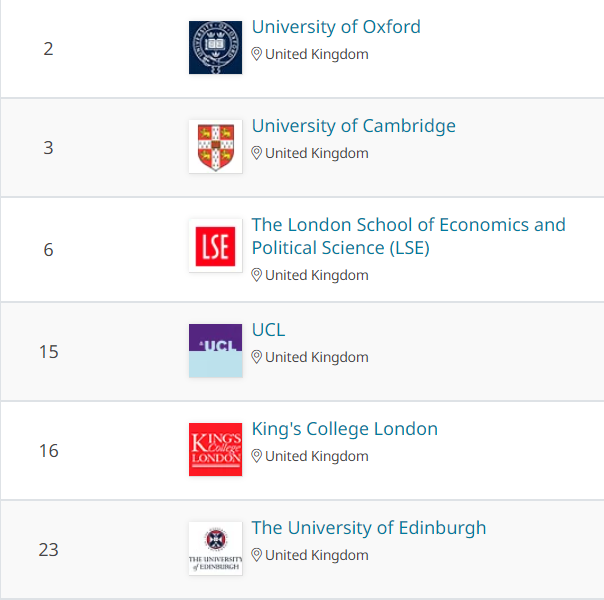Visit The London School of Economics link
This screenshot has width=604, height=600.
[408, 236]
